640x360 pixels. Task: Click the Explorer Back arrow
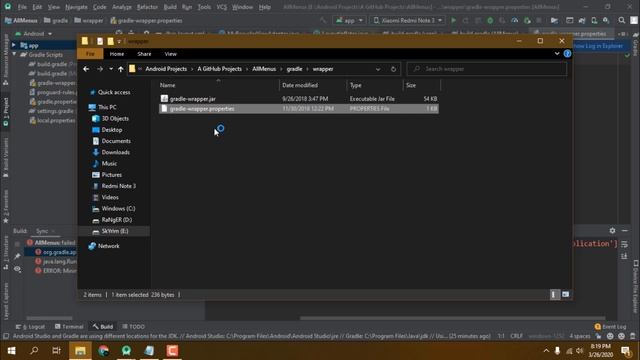(86, 69)
